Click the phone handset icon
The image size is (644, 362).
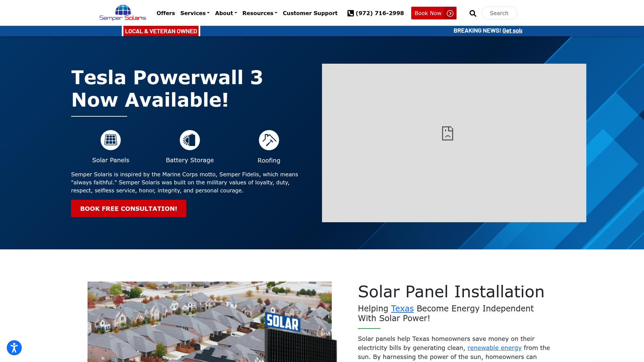click(x=351, y=13)
